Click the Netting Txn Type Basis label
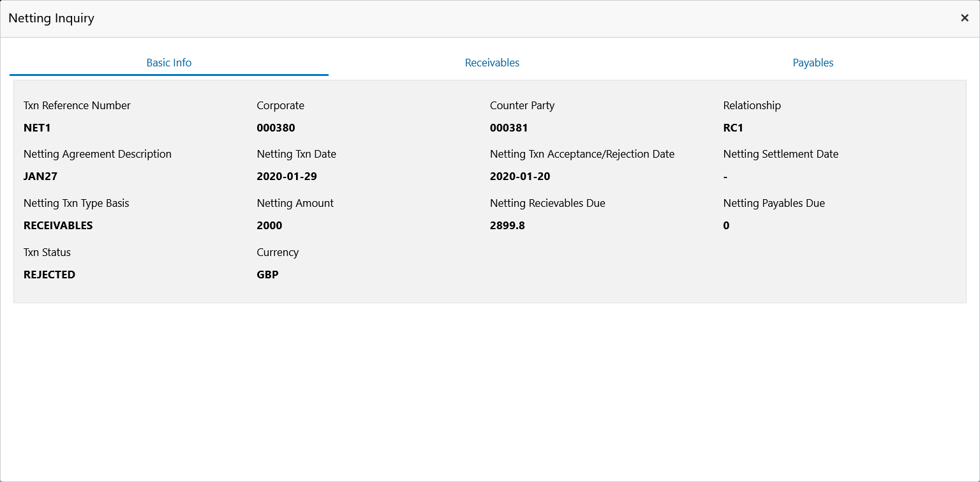The height and width of the screenshot is (482, 980). 77,203
